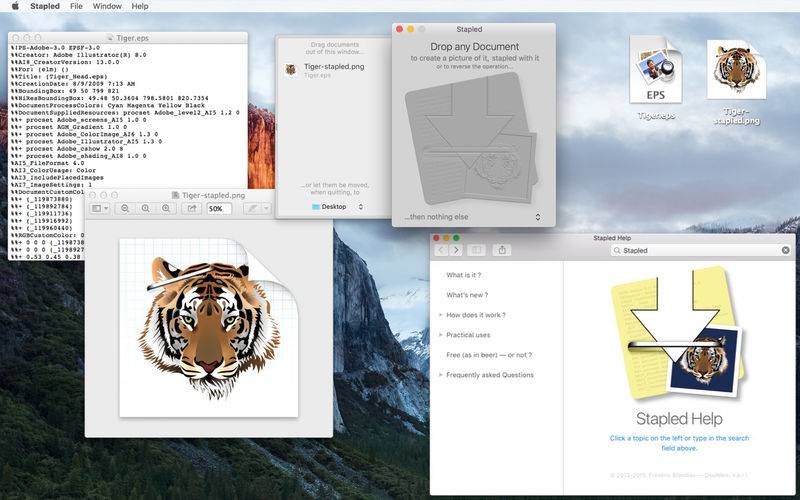Close the Stapled Help window
This screenshot has width=800, height=500.
pos(436,238)
